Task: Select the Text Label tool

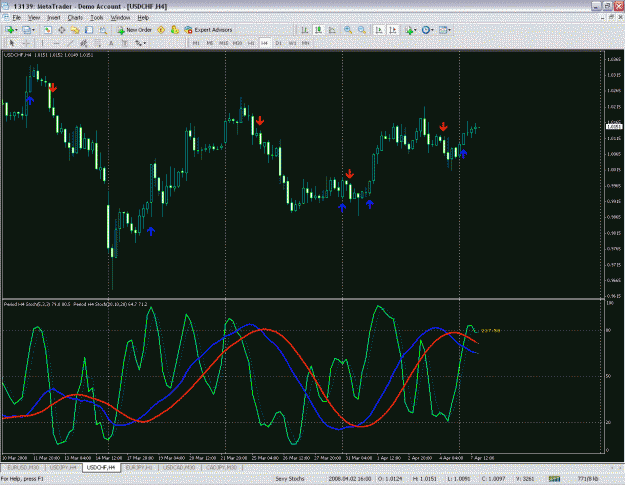Action: pyautogui.click(x=125, y=43)
